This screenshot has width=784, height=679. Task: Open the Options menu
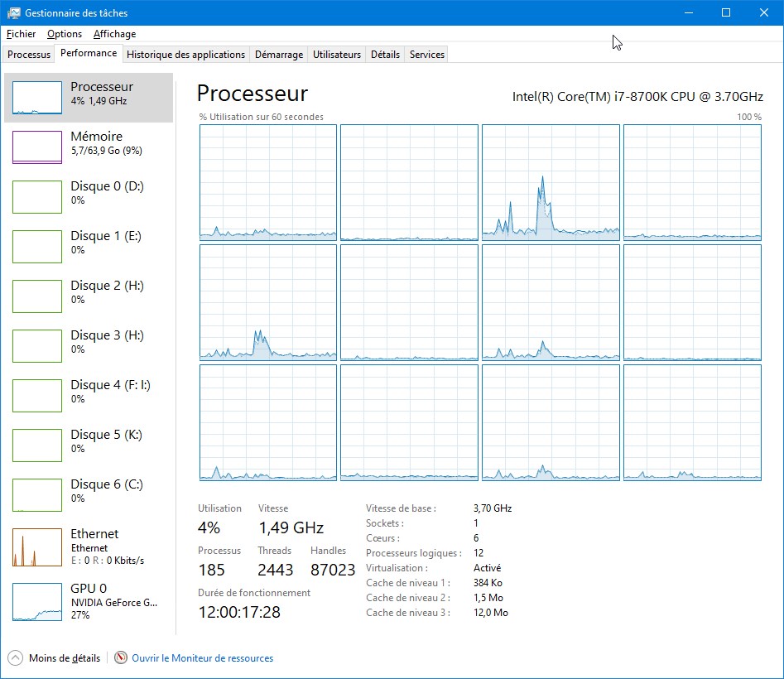point(65,34)
